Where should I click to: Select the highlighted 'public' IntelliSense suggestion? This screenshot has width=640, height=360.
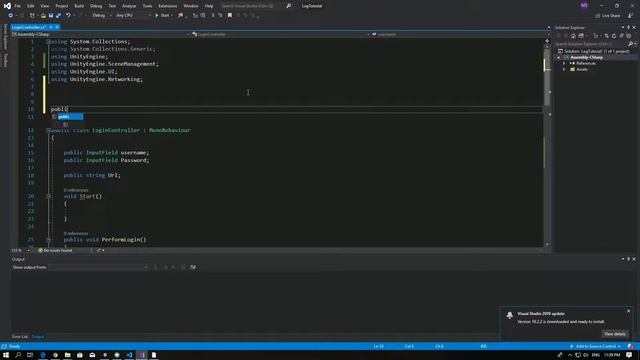pyautogui.click(x=70, y=117)
